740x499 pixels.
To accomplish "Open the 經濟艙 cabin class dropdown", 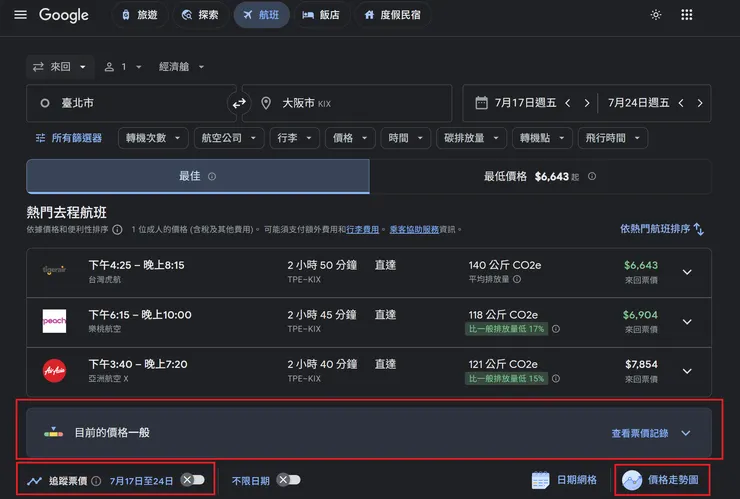I will click(181, 67).
